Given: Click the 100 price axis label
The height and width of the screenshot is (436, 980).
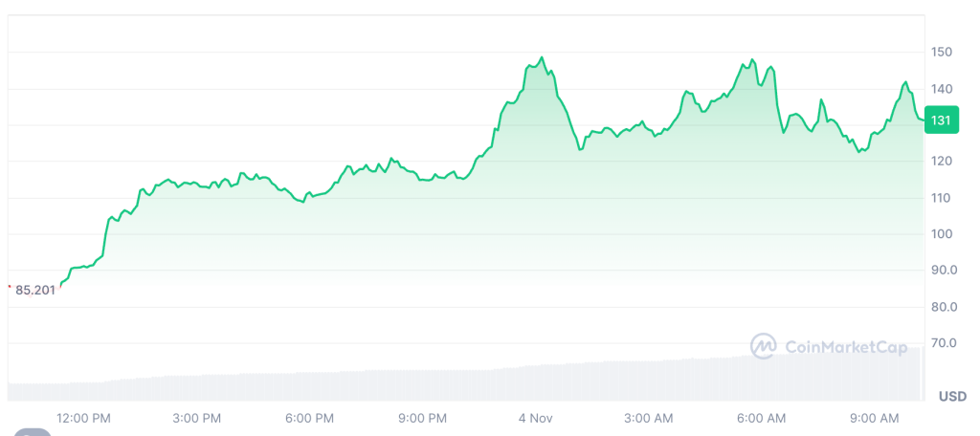Looking at the screenshot, I should 944,234.
